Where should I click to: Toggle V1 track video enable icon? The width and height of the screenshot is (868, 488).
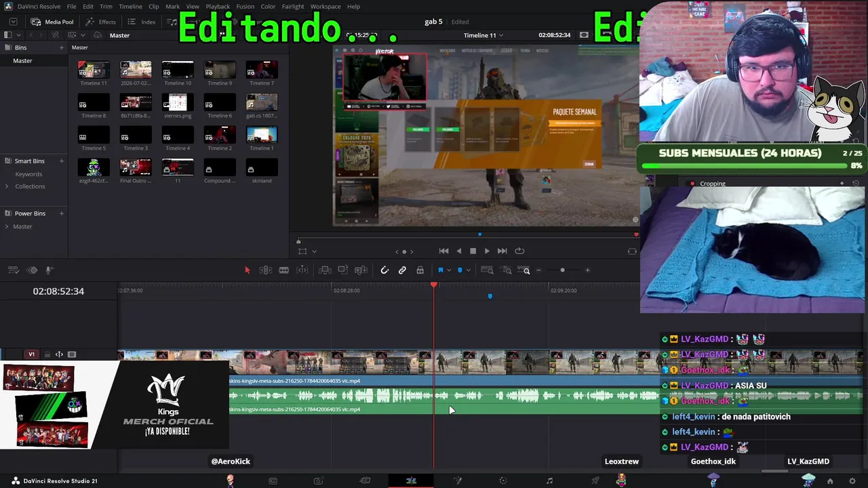click(72, 354)
